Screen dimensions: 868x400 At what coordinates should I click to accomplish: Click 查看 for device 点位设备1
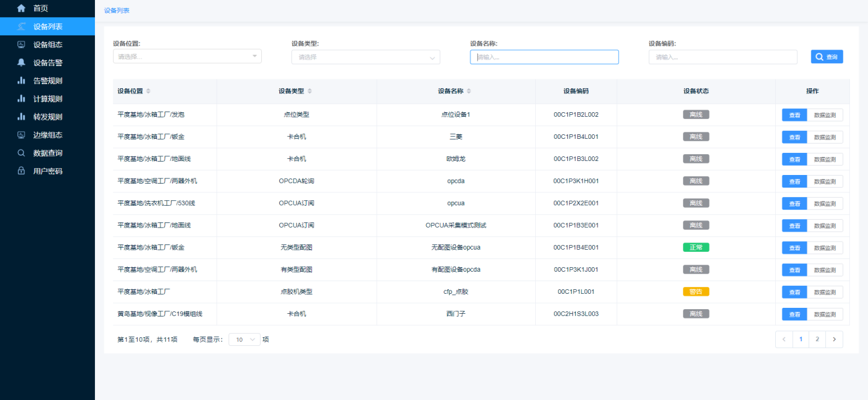pos(794,115)
